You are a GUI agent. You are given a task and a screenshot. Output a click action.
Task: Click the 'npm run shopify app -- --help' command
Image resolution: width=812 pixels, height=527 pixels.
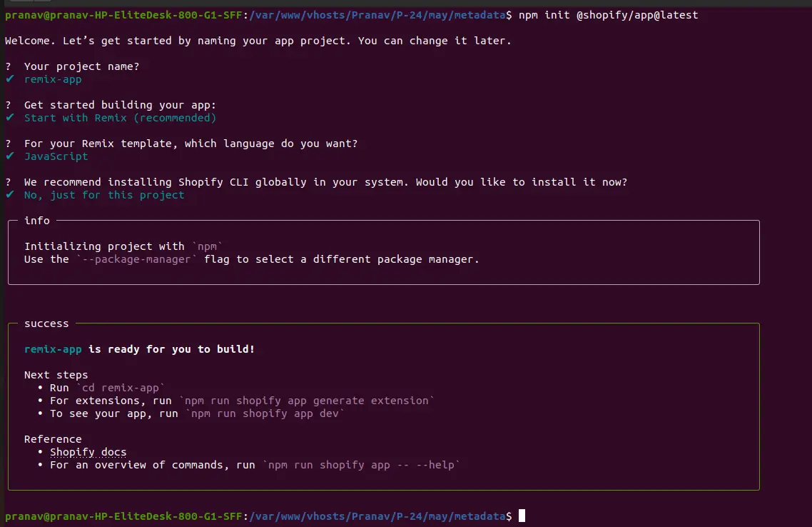click(x=361, y=465)
